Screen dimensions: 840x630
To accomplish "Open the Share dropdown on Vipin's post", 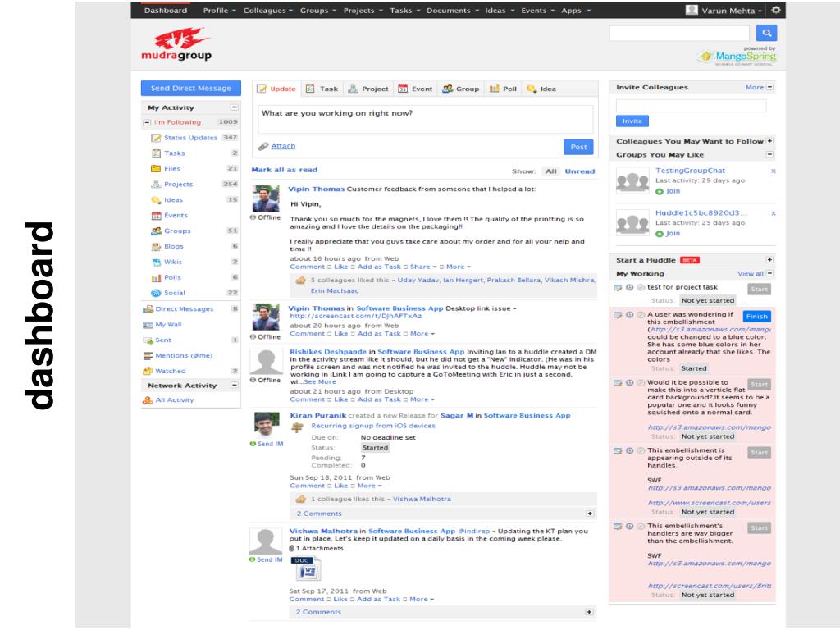I will pyautogui.click(x=423, y=267).
